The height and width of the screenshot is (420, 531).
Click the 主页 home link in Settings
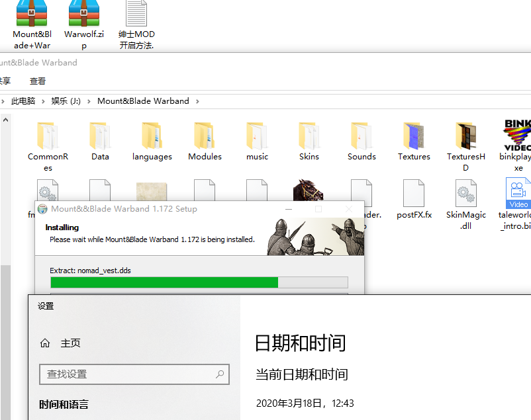70,343
